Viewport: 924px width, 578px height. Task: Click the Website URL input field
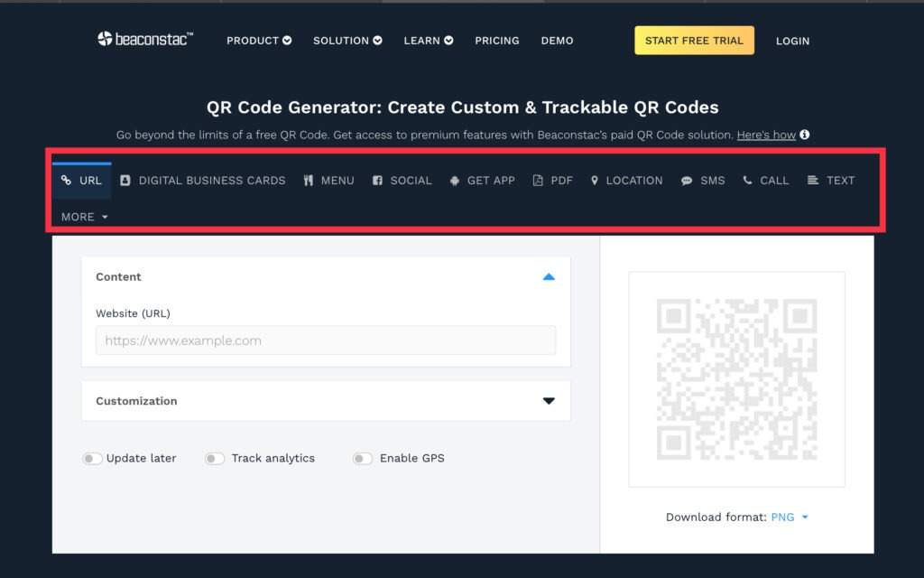click(x=325, y=340)
